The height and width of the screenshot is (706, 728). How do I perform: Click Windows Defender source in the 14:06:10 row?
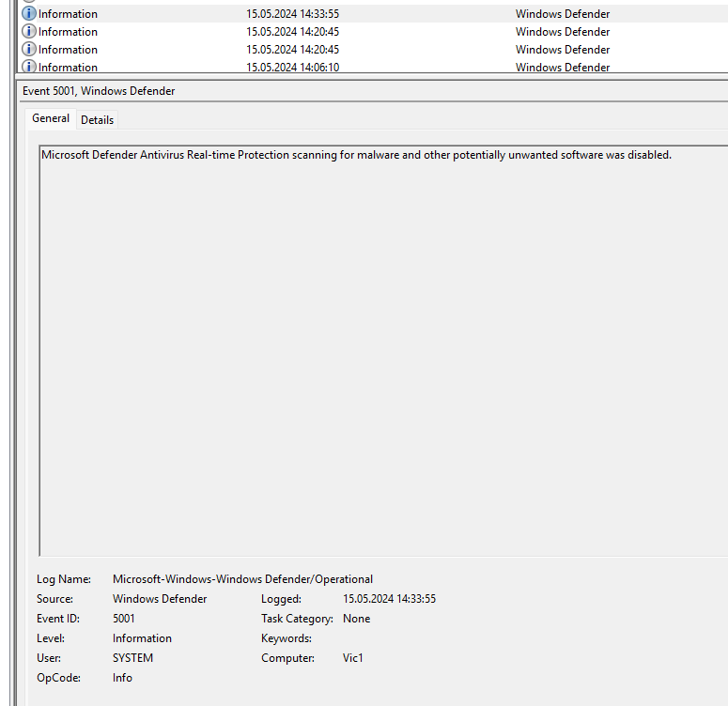[562, 68]
